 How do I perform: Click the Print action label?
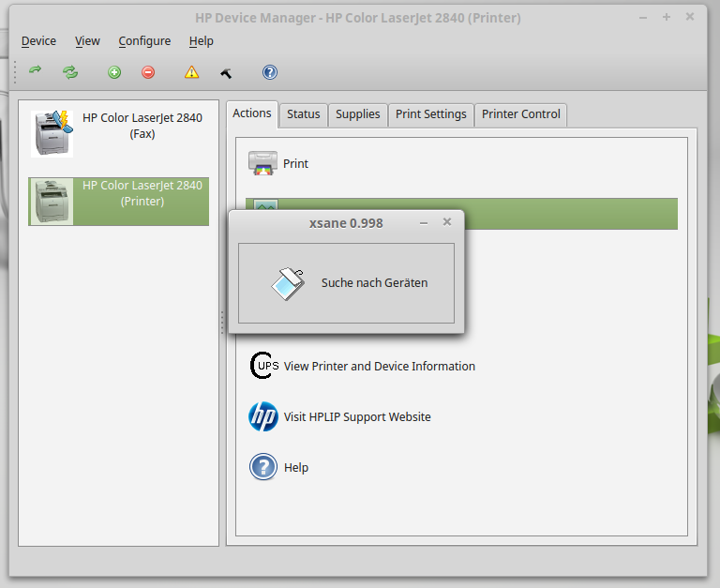pyautogui.click(x=295, y=163)
